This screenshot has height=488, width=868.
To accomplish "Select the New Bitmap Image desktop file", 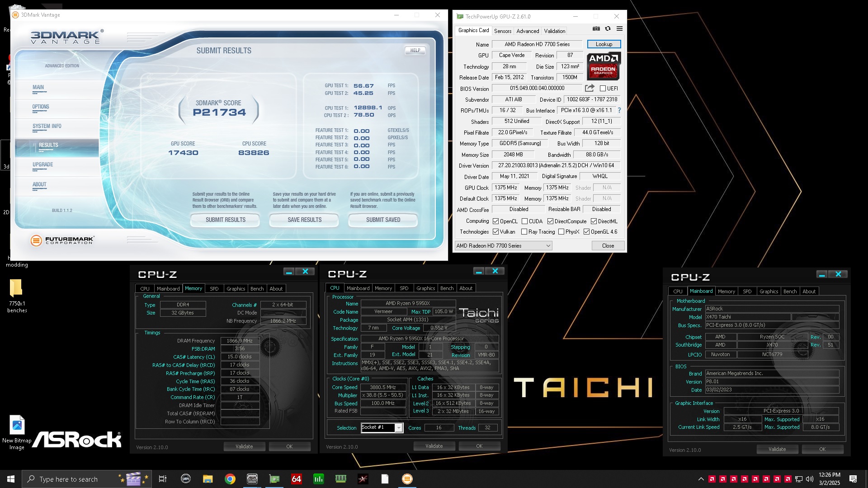I will pyautogui.click(x=17, y=432).
